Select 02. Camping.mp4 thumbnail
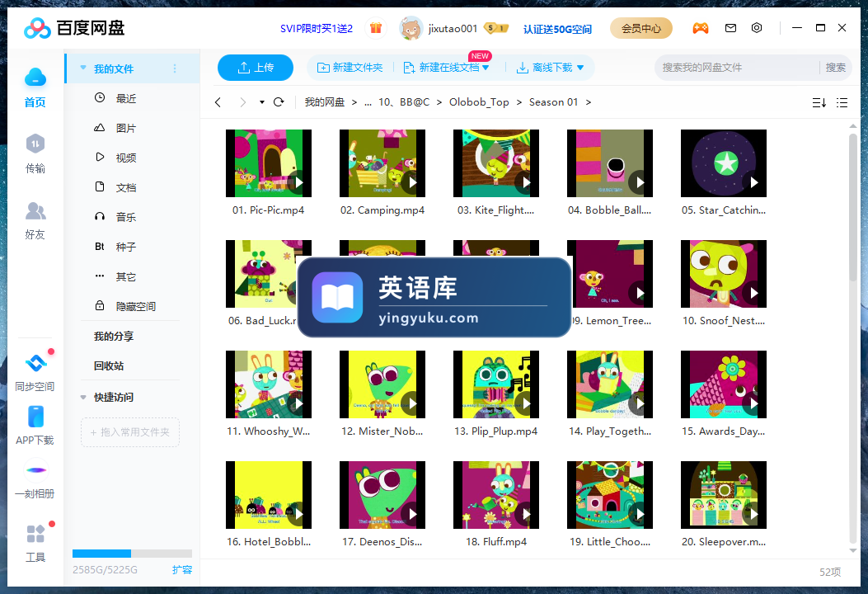The image size is (868, 594). click(382, 163)
